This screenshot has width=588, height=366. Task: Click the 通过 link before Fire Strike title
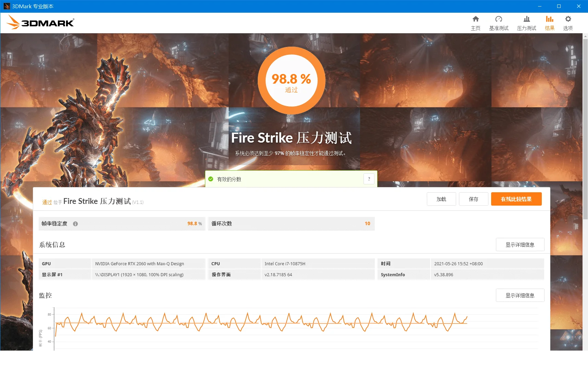tap(47, 202)
